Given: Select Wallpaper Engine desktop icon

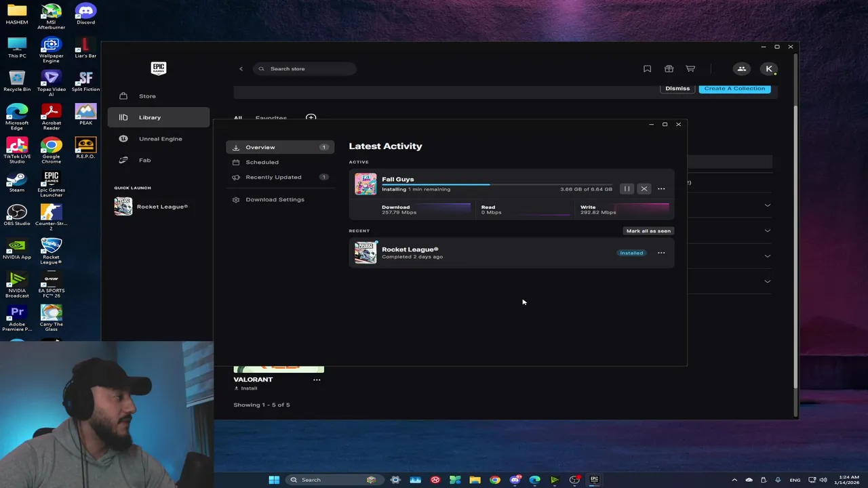Looking at the screenshot, I should [51, 50].
